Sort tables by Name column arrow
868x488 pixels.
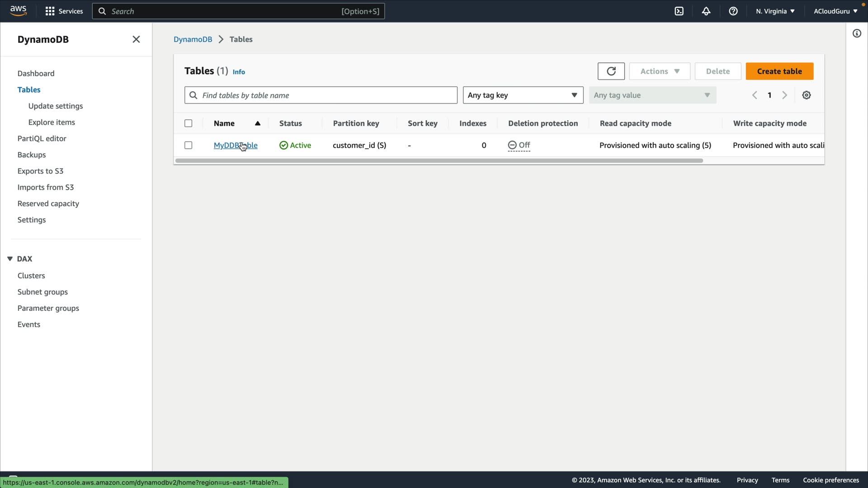pos(258,123)
